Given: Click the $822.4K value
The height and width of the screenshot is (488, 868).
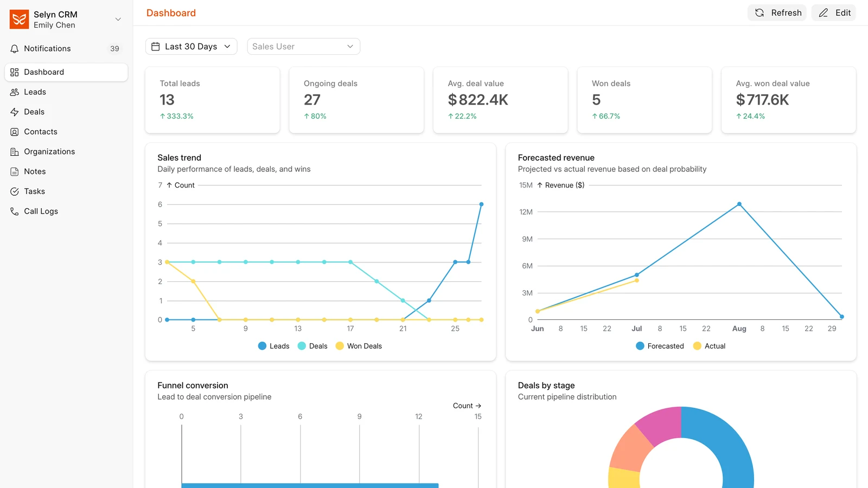Looking at the screenshot, I should tap(478, 100).
